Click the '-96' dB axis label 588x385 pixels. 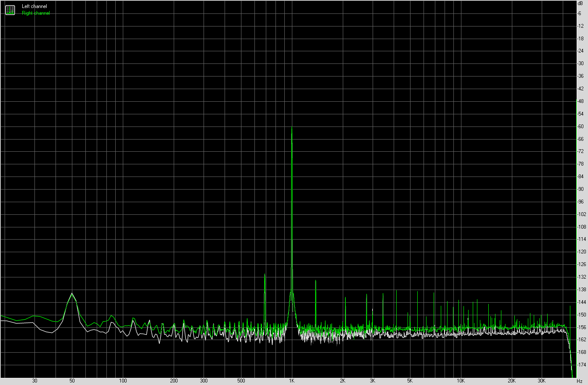coord(580,202)
